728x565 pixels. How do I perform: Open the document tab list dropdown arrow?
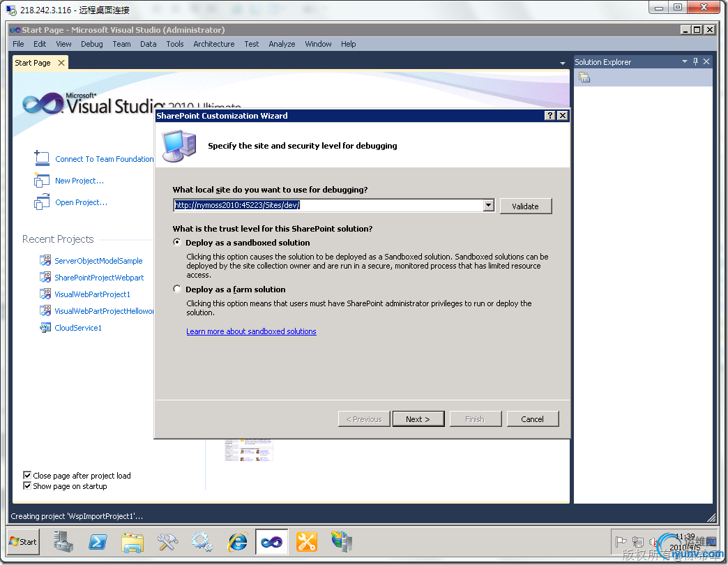point(563,63)
